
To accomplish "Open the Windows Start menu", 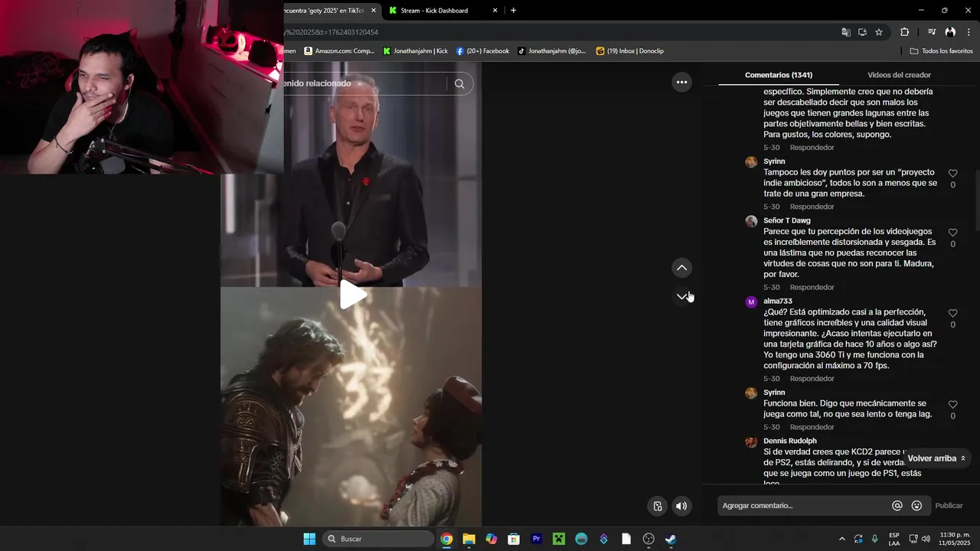I will [x=309, y=539].
